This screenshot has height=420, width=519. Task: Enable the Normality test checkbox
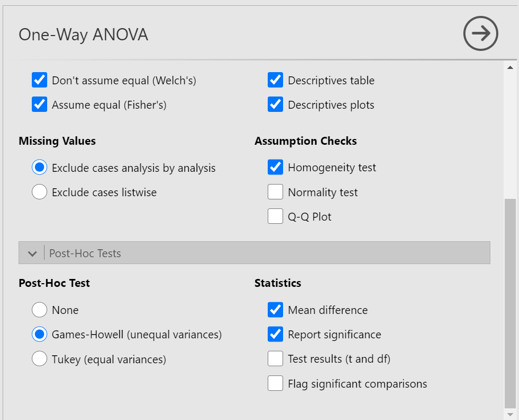pyautogui.click(x=275, y=192)
